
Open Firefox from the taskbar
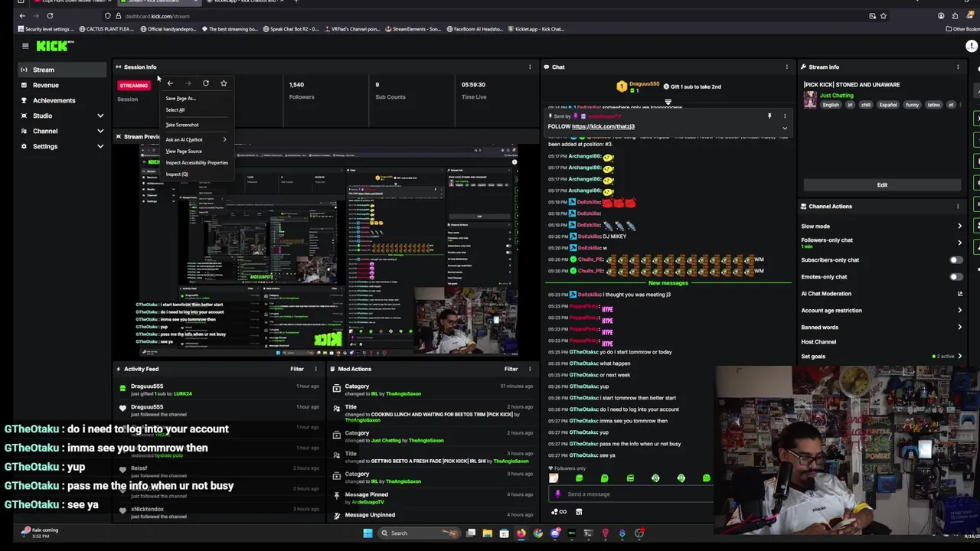tap(521, 533)
